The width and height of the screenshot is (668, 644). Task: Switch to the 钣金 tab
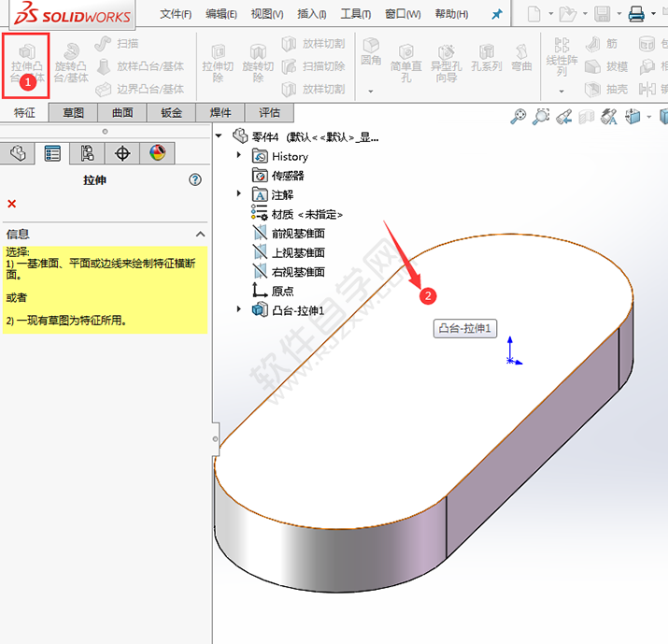click(172, 112)
